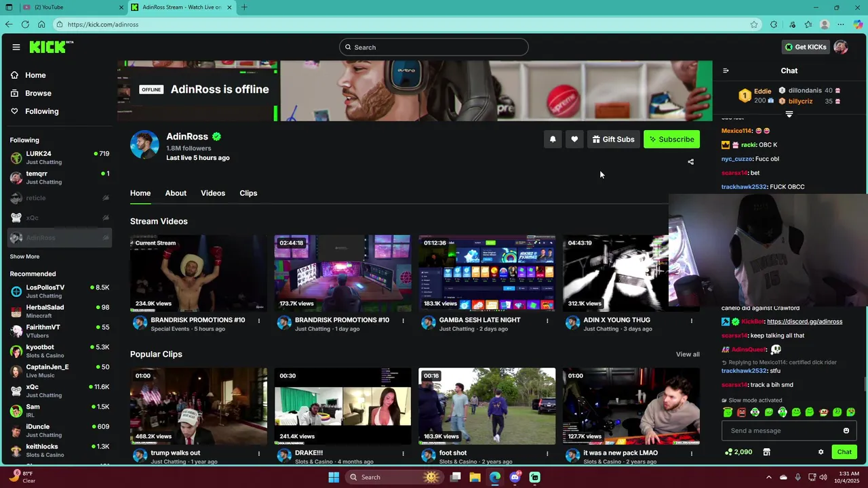
Task: Open File Explorer from taskbar
Action: click(x=475, y=477)
